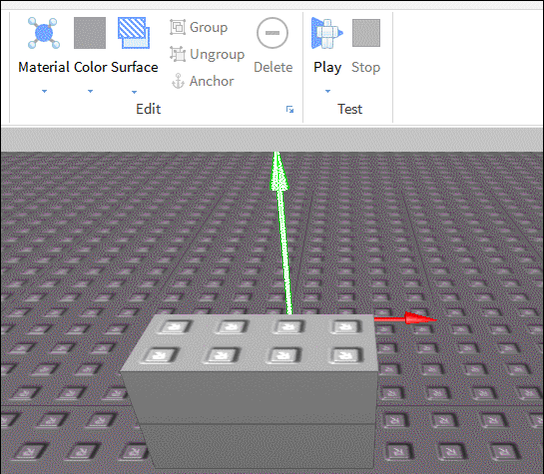
Task: Click the Group text label
Action: coord(209,27)
